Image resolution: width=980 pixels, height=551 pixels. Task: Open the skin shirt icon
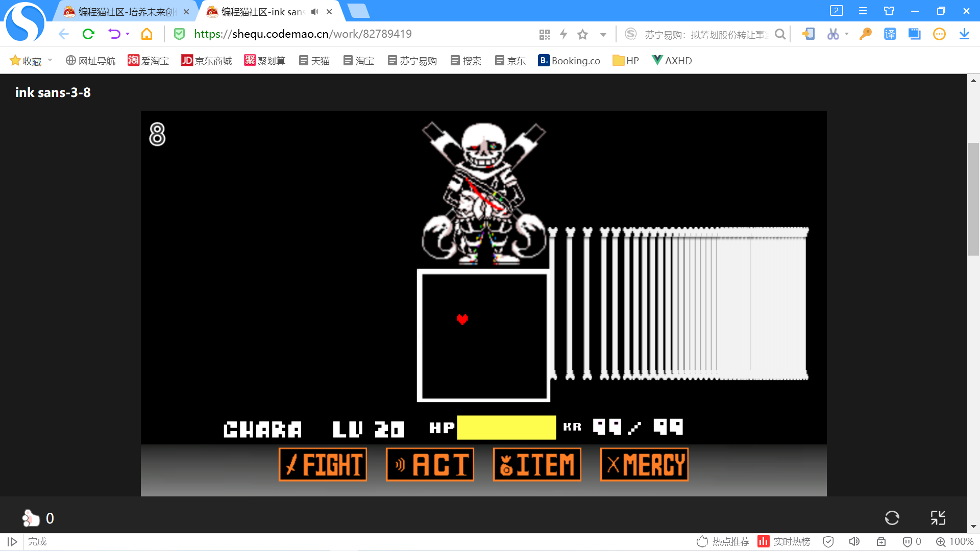889,11
